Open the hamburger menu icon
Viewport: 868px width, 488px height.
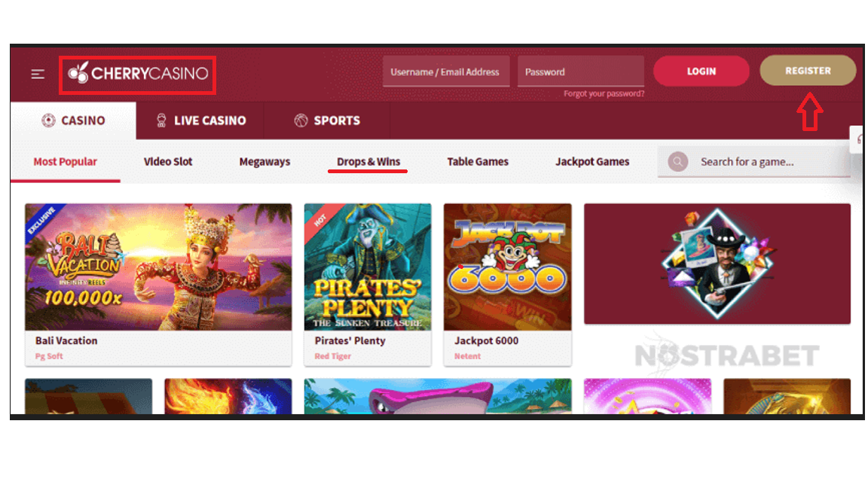[38, 74]
